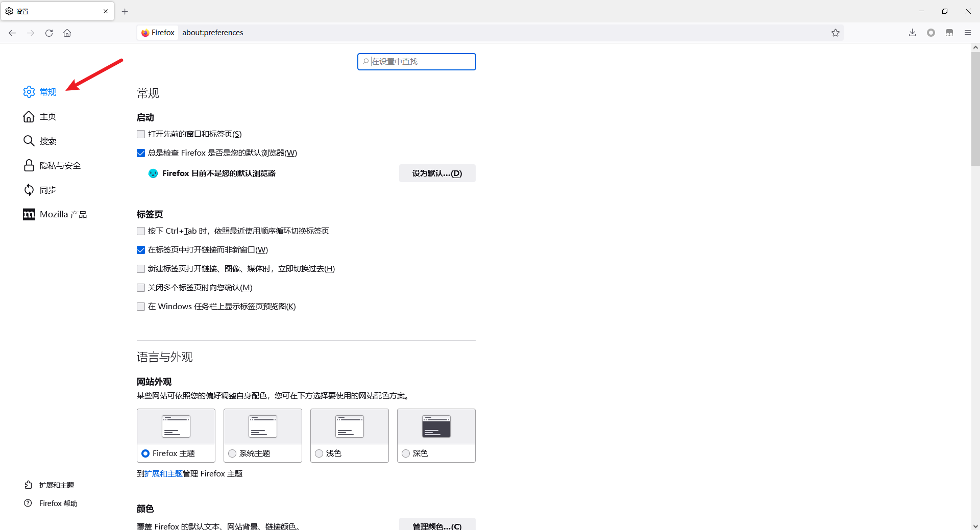Minimize the Firefox window

coord(921,11)
